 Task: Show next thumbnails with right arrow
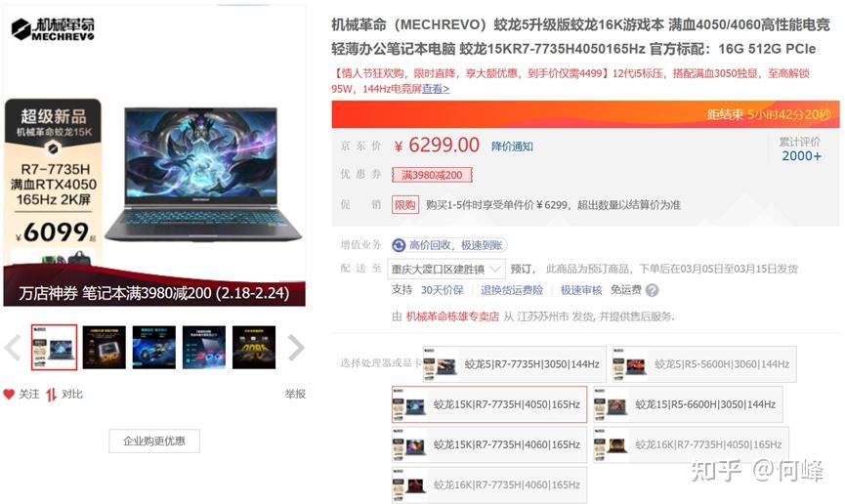296,347
